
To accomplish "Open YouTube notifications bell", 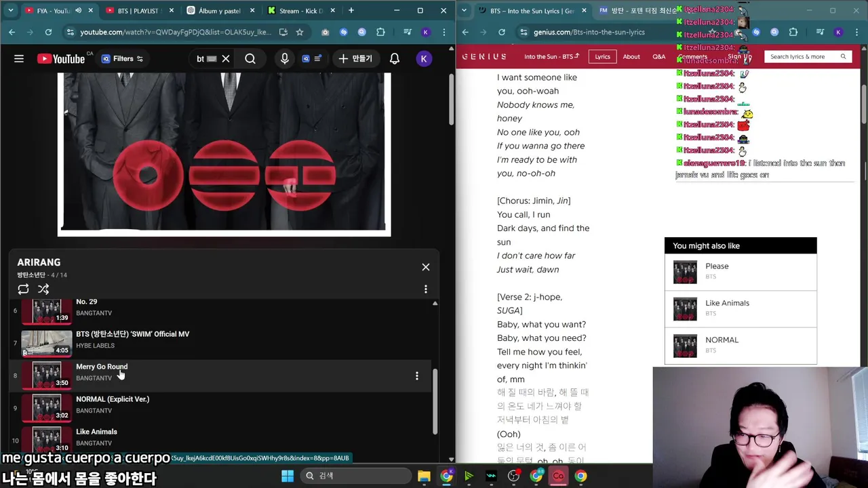I will (x=395, y=59).
